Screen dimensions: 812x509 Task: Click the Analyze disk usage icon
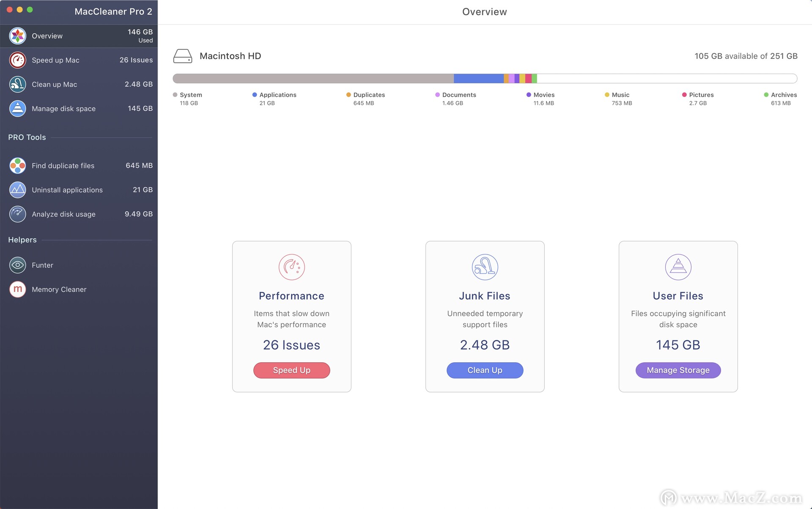18,213
